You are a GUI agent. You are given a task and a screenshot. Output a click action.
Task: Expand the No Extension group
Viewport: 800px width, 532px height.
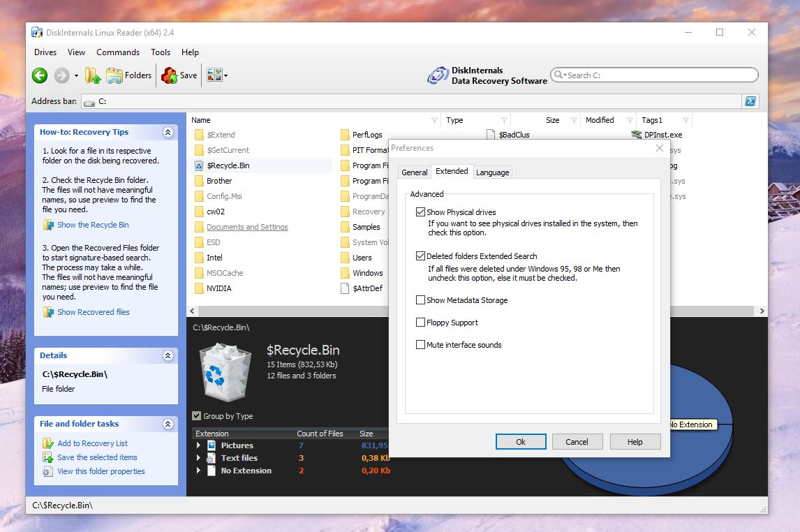198,471
